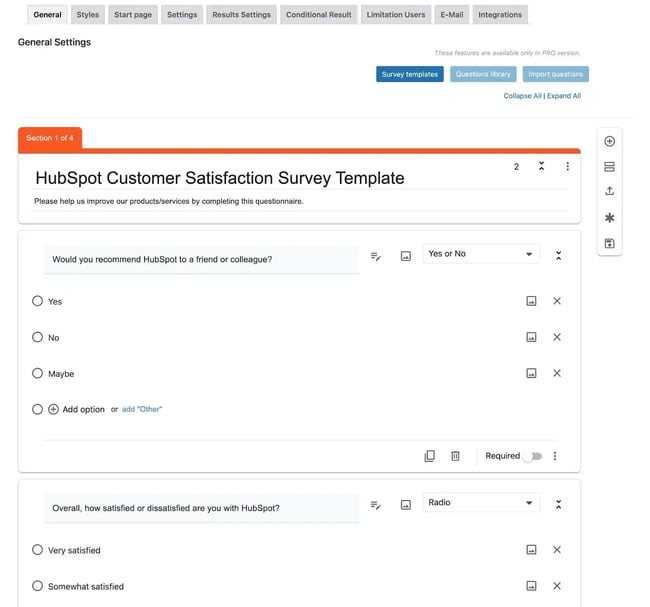
Task: Open the Start page tab
Action: [133, 15]
